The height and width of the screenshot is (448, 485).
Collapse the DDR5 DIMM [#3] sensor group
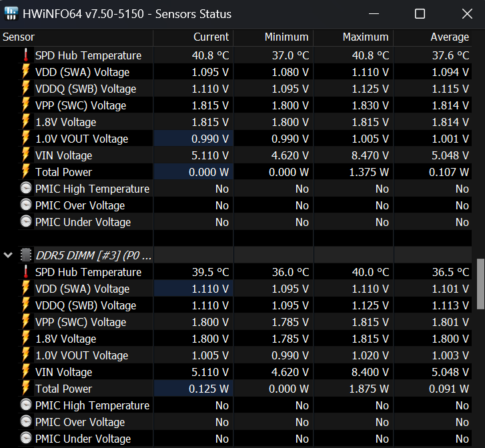coord(9,255)
